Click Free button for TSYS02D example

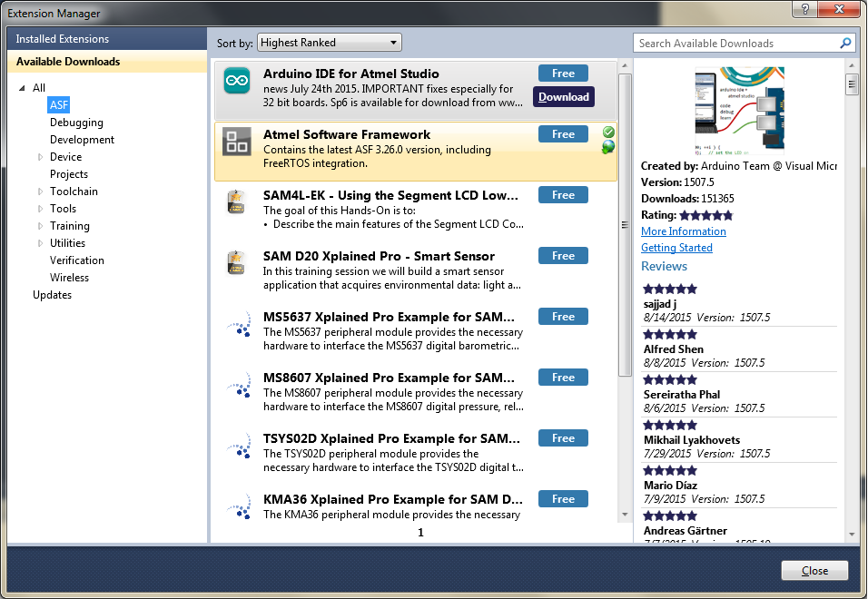click(563, 438)
